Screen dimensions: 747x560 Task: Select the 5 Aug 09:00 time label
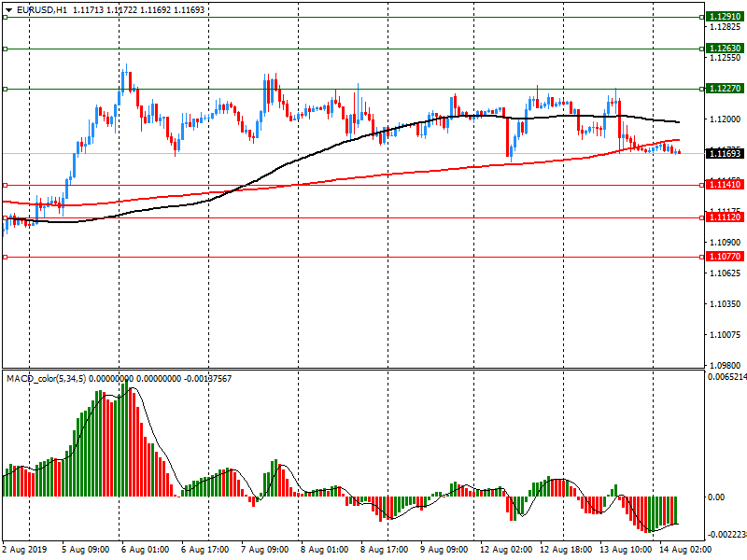coord(85,550)
